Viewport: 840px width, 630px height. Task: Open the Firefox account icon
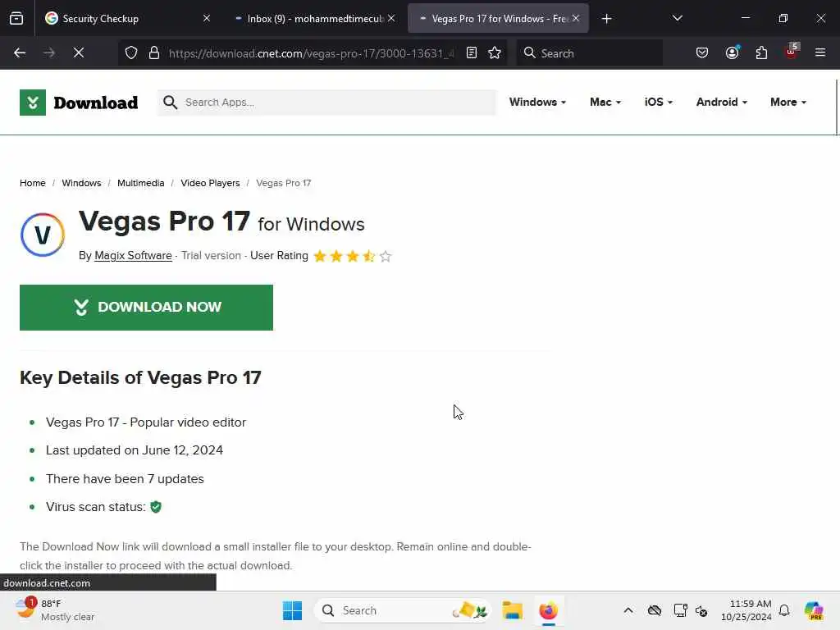point(732,53)
